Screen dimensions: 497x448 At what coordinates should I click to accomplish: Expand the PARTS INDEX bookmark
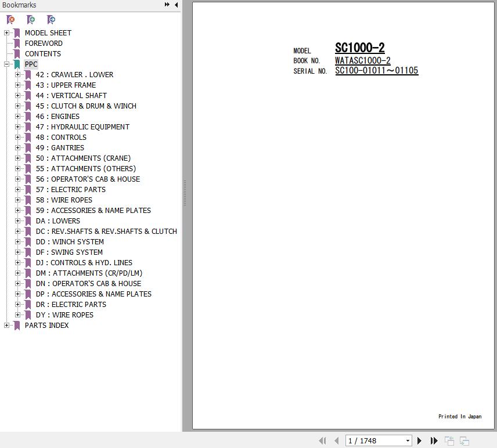[6, 325]
